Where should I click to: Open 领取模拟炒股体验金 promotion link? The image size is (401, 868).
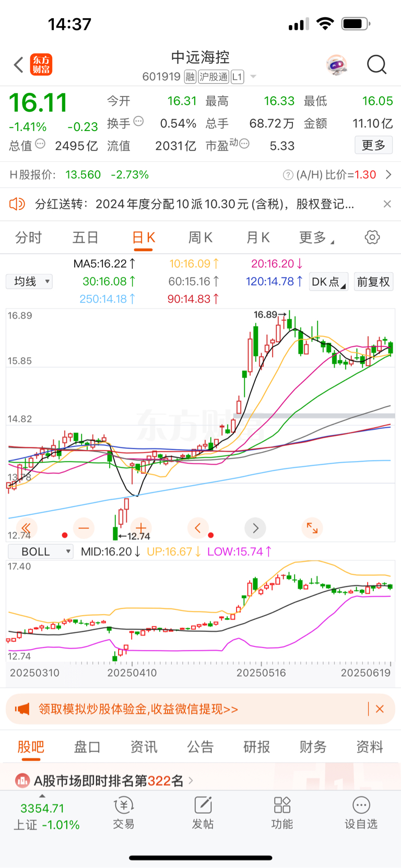point(138,709)
